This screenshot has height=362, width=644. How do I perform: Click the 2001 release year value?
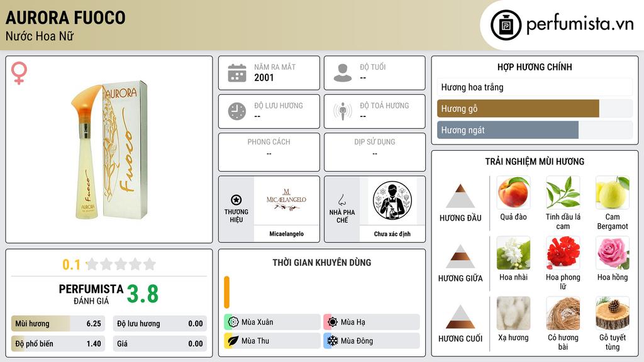click(264, 77)
